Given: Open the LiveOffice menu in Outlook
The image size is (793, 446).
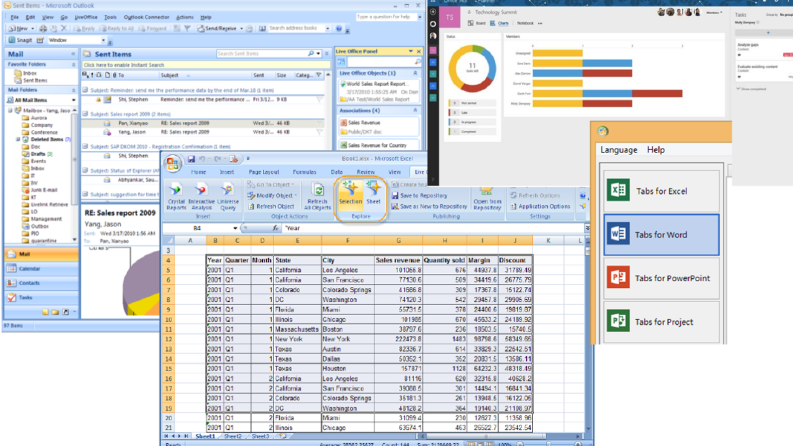Looking at the screenshot, I should pyautogui.click(x=86, y=17).
